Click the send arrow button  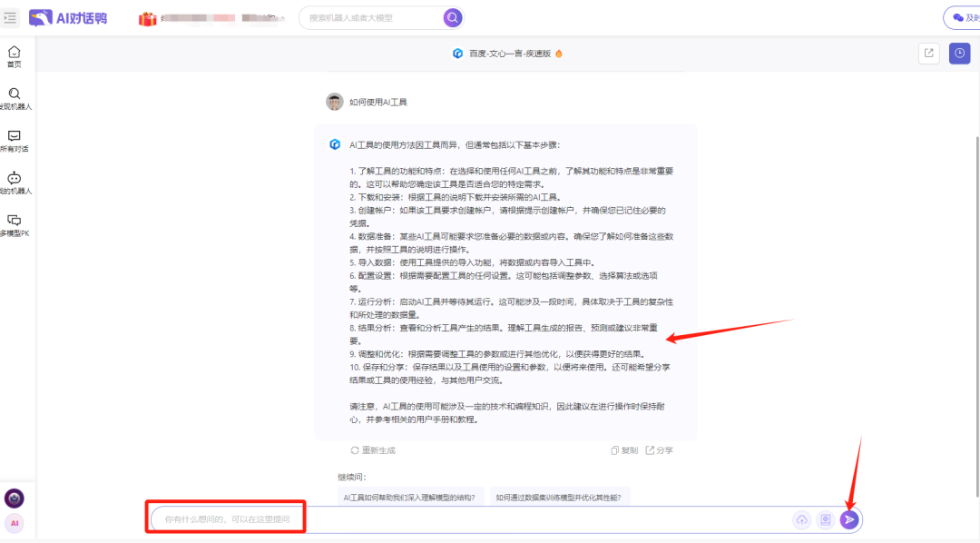click(848, 519)
